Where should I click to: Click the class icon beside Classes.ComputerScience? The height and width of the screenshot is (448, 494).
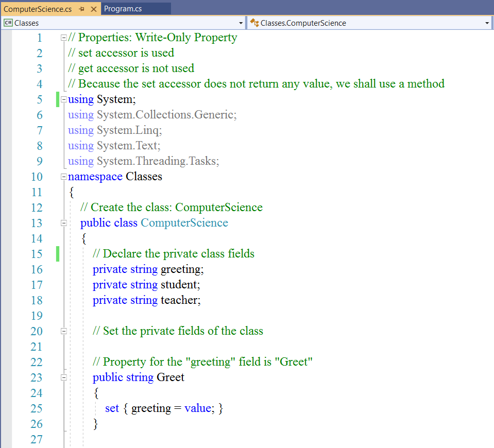[254, 23]
